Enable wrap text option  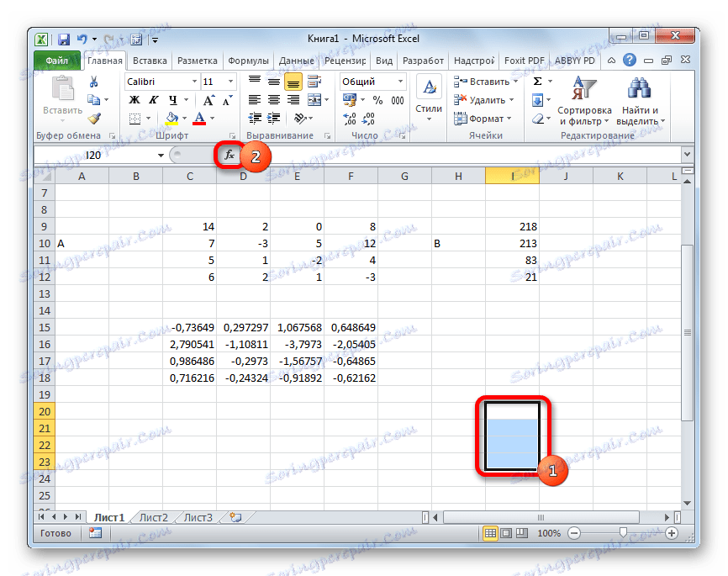coord(314,82)
